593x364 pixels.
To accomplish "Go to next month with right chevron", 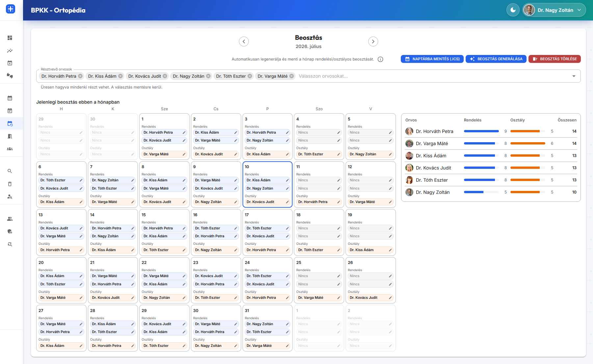I will 373,41.
